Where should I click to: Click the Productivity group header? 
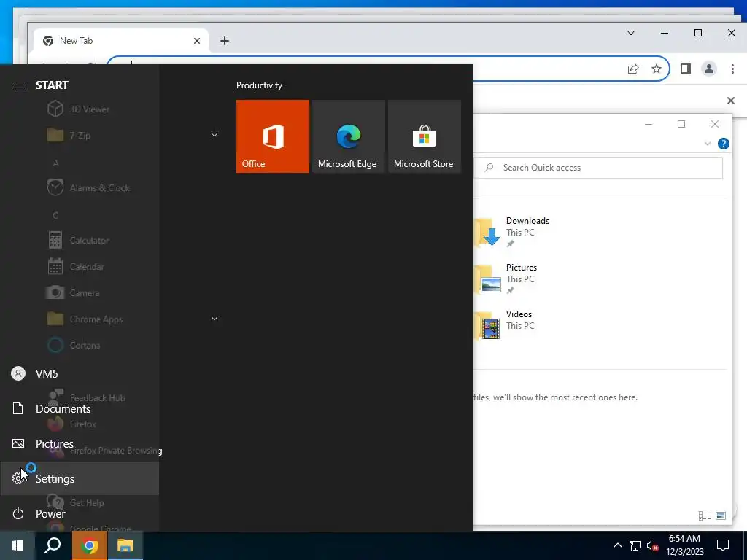(x=259, y=85)
